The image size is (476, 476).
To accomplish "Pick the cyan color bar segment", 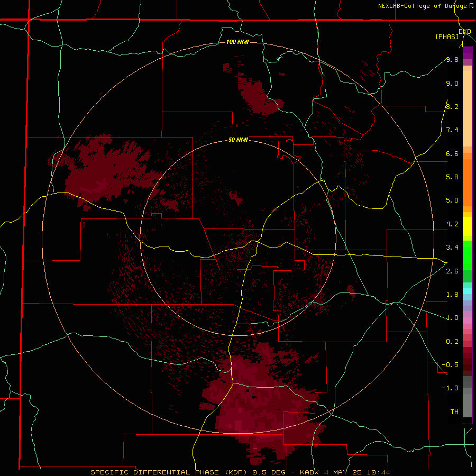I will [467, 291].
